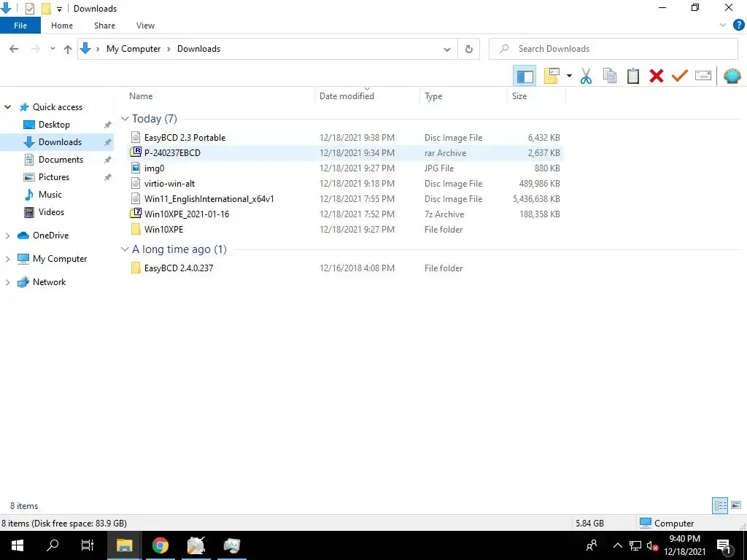The width and height of the screenshot is (747, 560).
Task: Click the Search Downloads field
Action: tap(613, 49)
